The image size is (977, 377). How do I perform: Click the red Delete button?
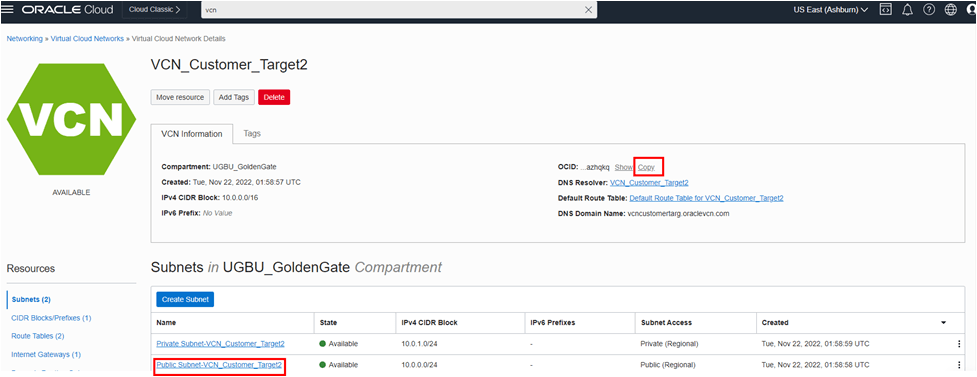[x=274, y=97]
